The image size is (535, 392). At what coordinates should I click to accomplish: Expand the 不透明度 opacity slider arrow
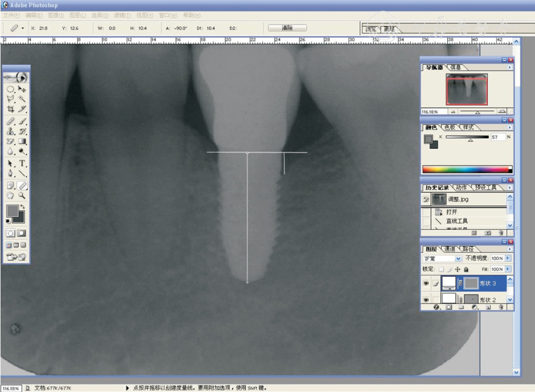(508, 259)
